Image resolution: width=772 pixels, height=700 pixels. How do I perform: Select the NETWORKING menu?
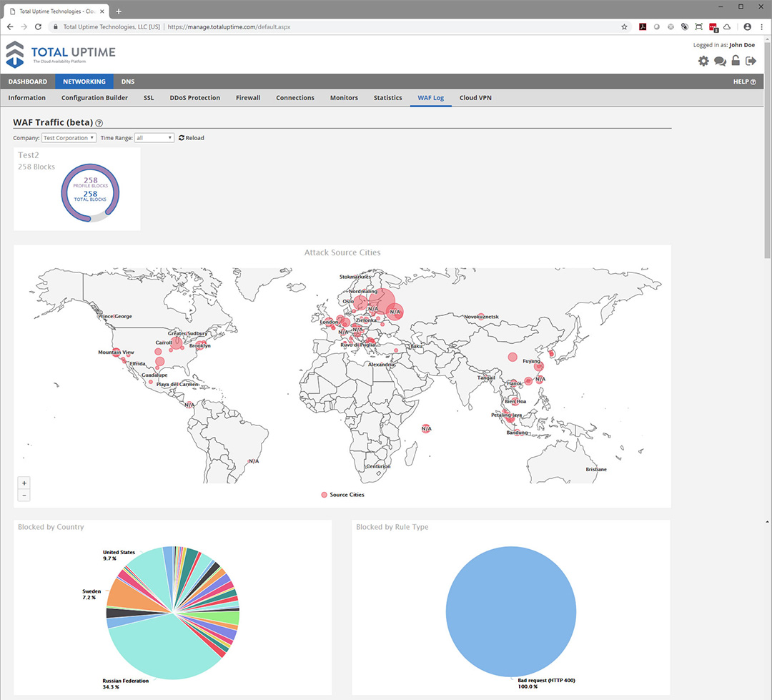(x=84, y=82)
